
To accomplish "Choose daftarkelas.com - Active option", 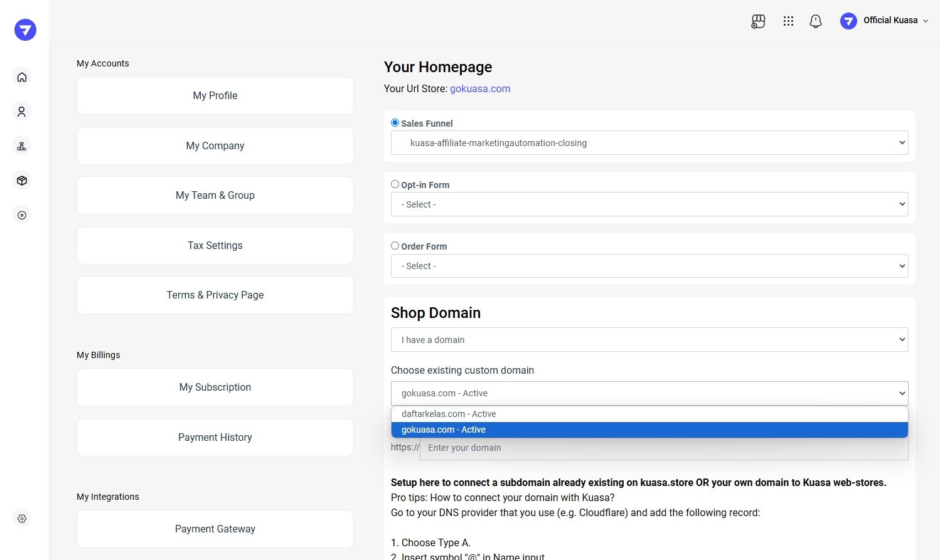I will pos(449,414).
